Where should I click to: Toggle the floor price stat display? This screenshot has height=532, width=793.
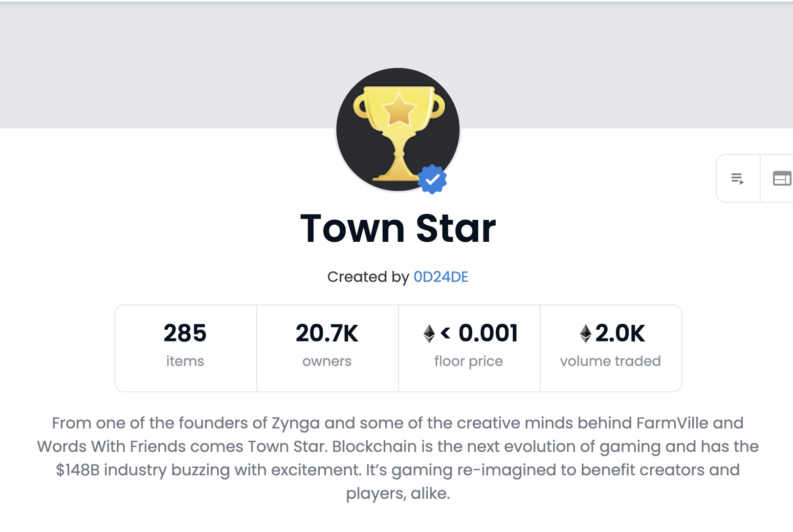[469, 347]
